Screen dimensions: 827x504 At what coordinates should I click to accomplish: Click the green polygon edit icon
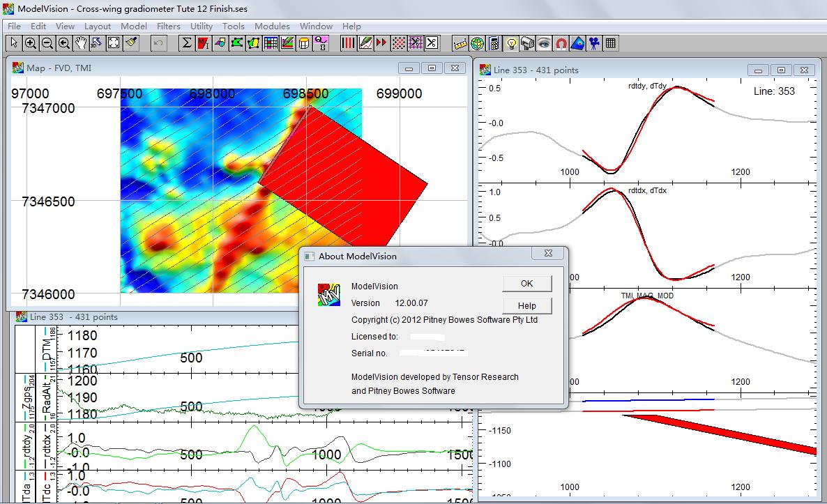(237, 43)
